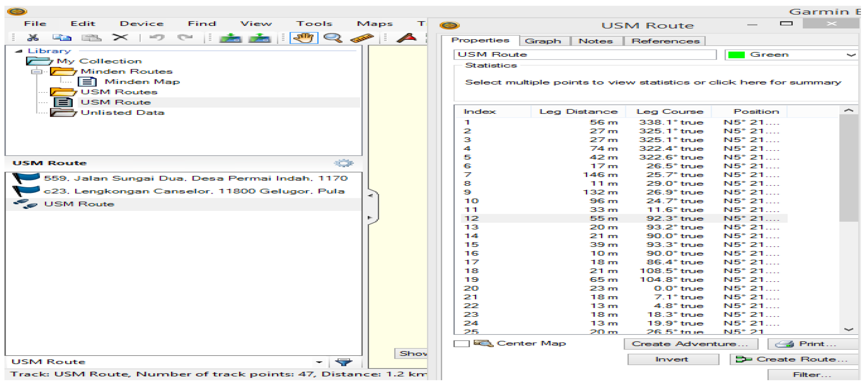This screenshot has height=387, width=868.
Task: Collapse the Minden Routes folder
Action: (x=36, y=72)
